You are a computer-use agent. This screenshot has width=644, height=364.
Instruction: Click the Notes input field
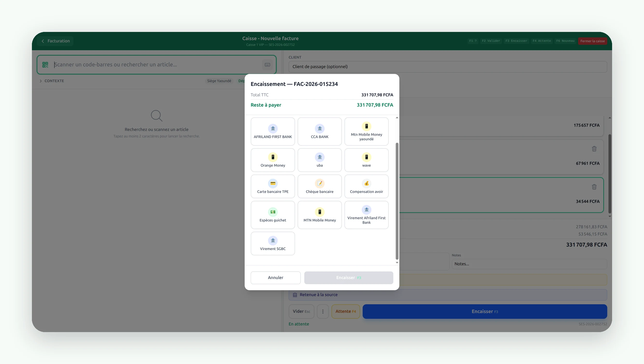[529, 264]
